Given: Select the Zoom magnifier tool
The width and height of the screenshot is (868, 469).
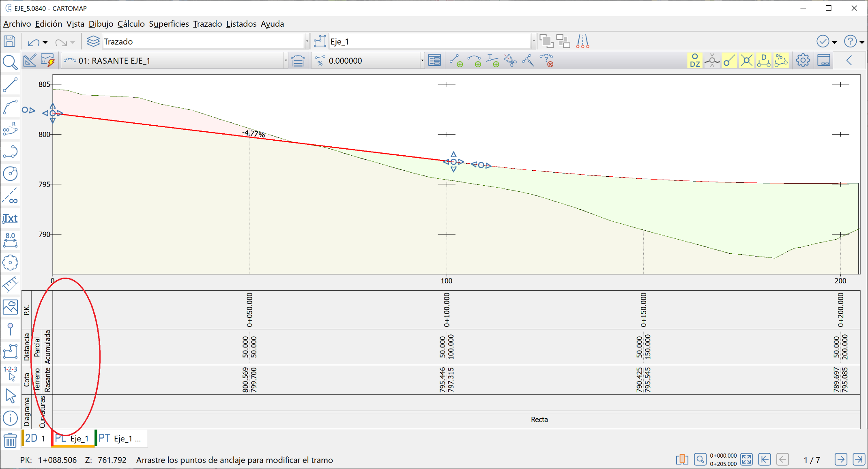Looking at the screenshot, I should [x=10, y=63].
